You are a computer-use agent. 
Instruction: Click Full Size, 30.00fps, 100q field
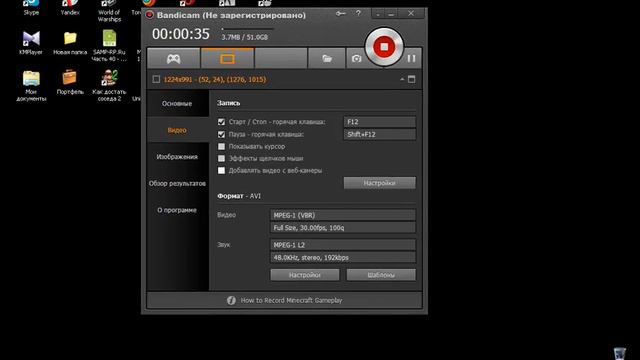click(343, 228)
